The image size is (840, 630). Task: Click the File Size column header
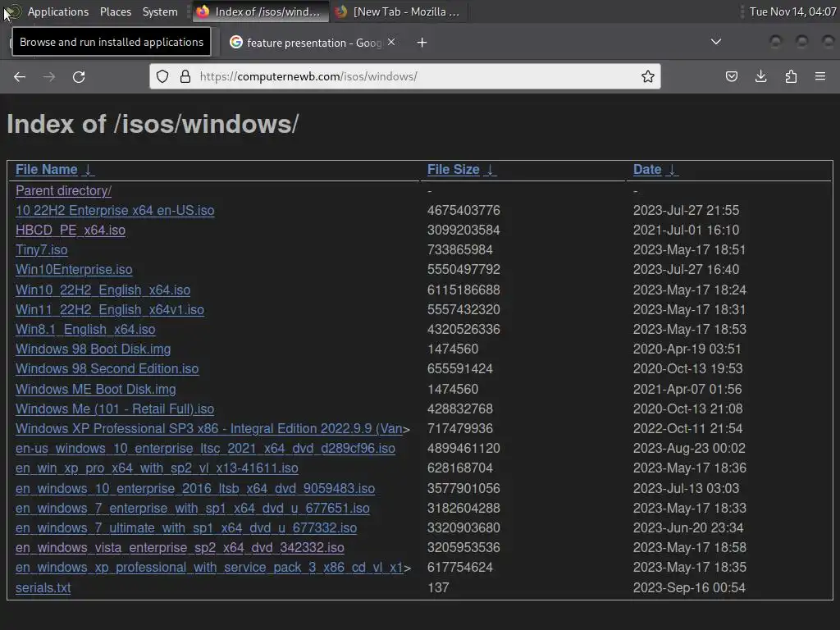coord(453,170)
